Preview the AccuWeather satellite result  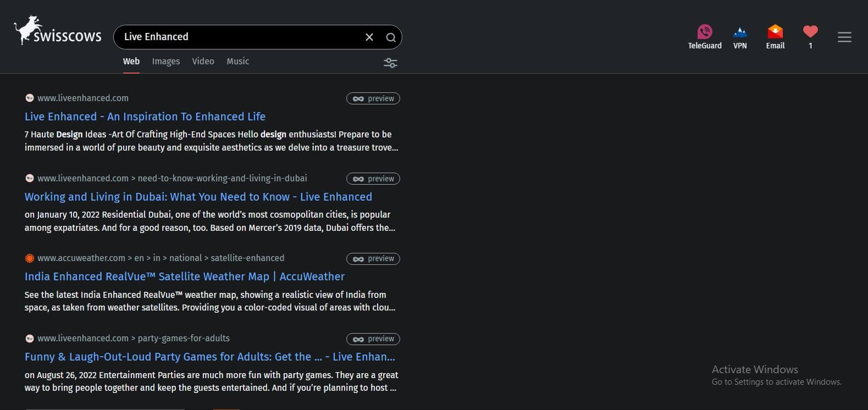[x=373, y=259]
